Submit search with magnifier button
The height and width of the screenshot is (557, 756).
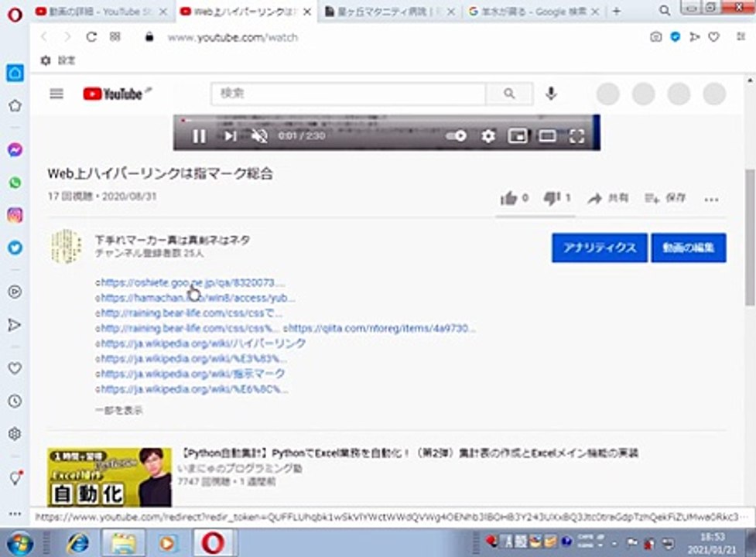509,94
